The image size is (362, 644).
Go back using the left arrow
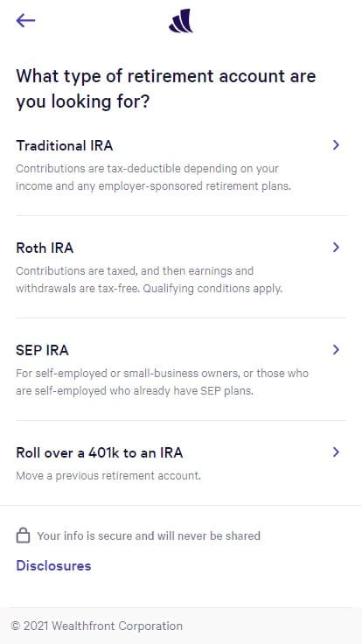[x=25, y=20]
